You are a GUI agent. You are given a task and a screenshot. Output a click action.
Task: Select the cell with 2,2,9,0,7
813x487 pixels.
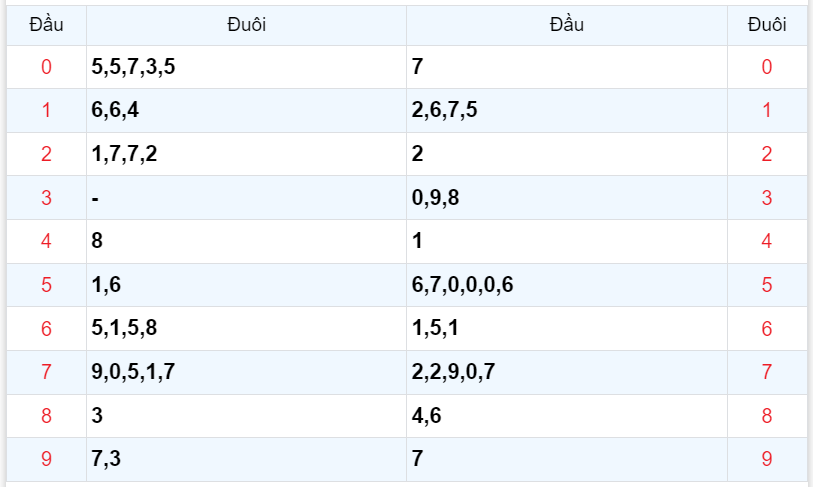point(453,373)
